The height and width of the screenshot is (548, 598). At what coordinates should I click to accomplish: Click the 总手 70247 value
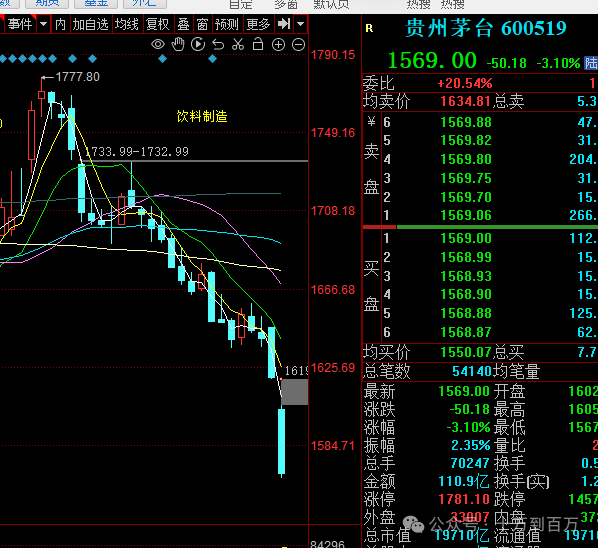point(470,463)
